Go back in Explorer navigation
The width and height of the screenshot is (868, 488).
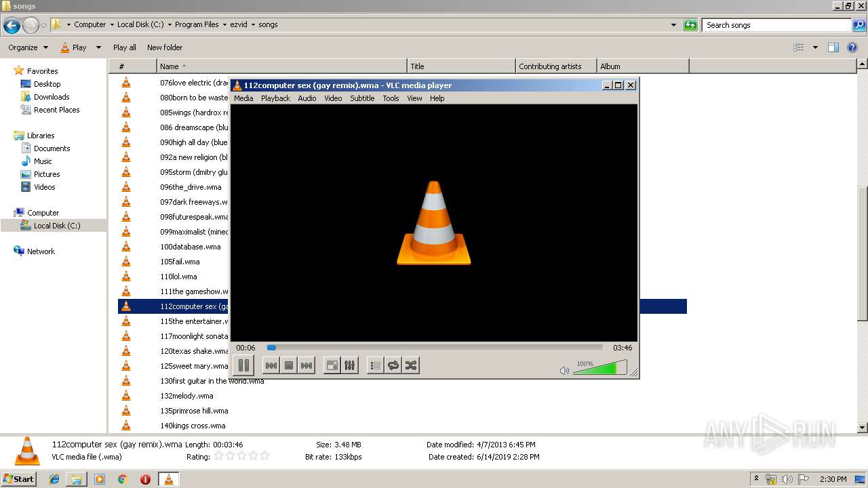[x=12, y=26]
